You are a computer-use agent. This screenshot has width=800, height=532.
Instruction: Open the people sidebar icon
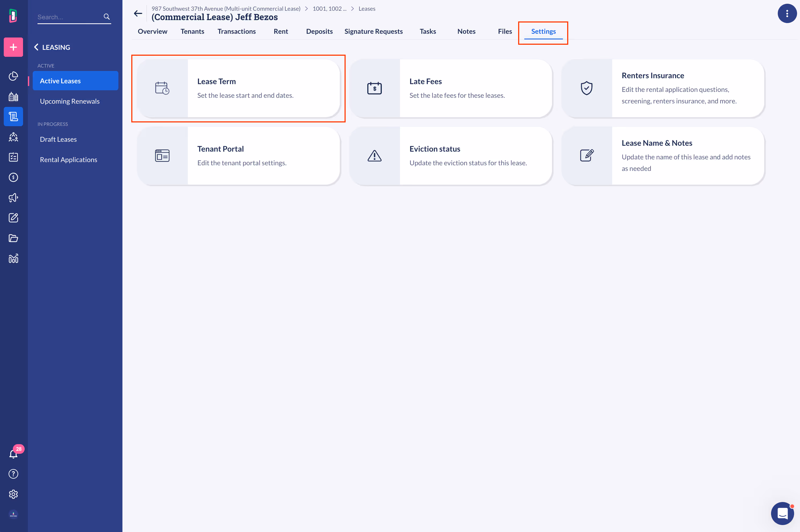[13, 137]
